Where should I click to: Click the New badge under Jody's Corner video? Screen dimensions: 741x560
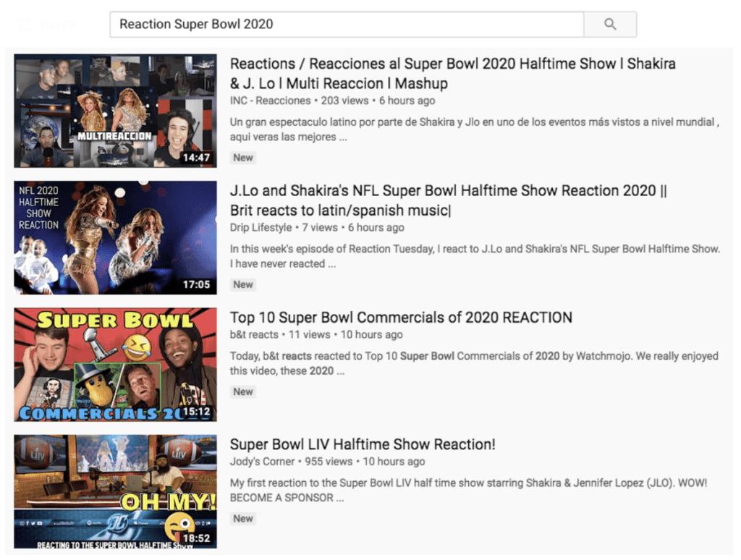(243, 519)
